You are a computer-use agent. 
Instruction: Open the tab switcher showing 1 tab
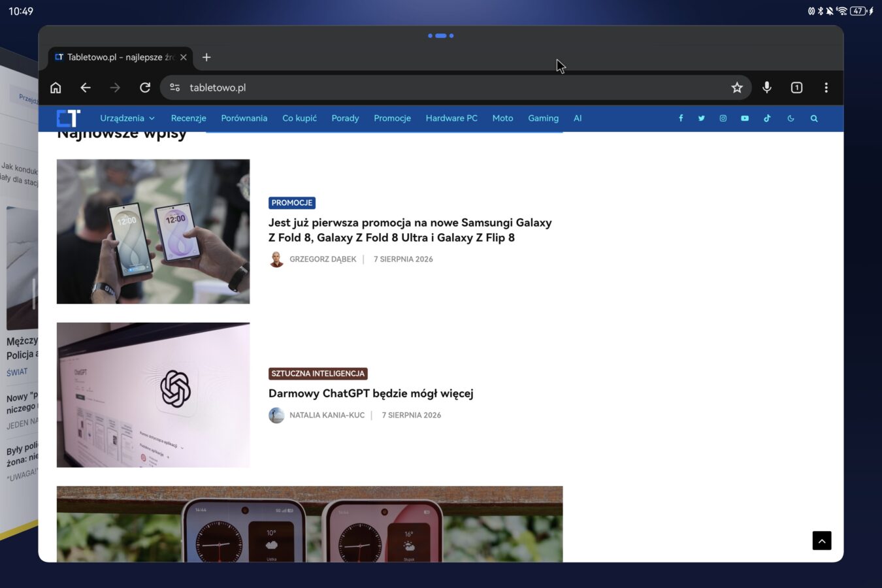(x=796, y=88)
